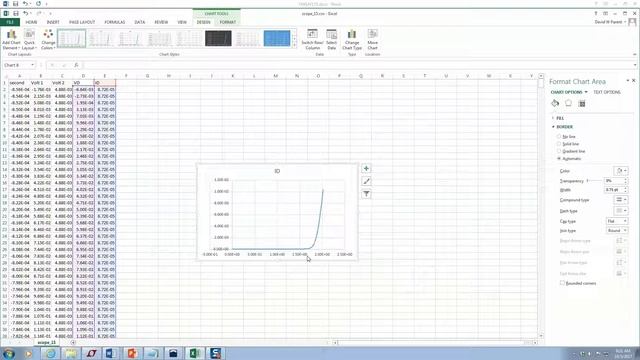
Task: Select the scope_11 sheet tab
Action: [x=47, y=342]
